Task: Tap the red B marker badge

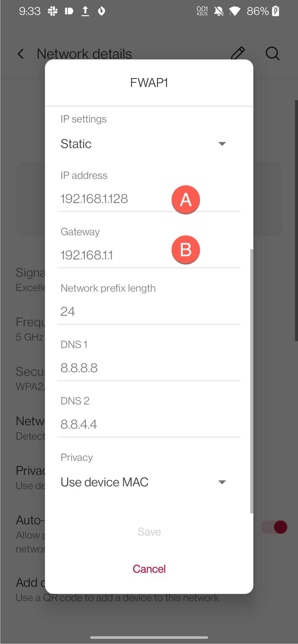Action: click(186, 250)
